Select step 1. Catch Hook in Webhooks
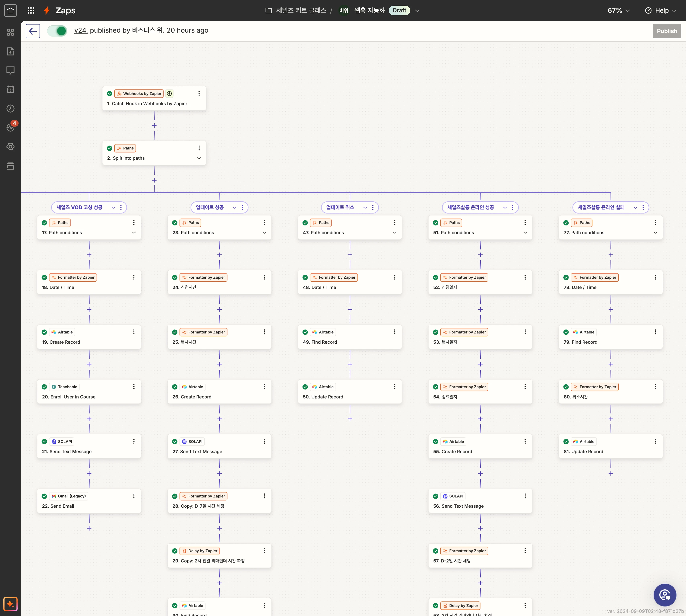Viewport: 686px width, 616px height. 154,98
